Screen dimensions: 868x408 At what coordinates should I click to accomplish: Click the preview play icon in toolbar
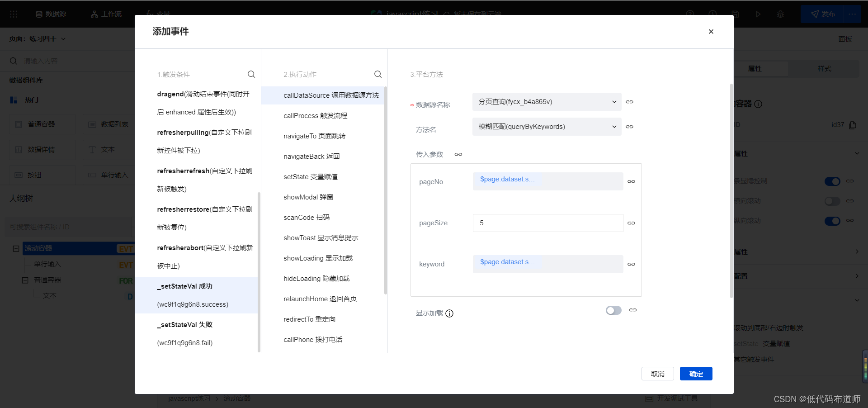(758, 14)
